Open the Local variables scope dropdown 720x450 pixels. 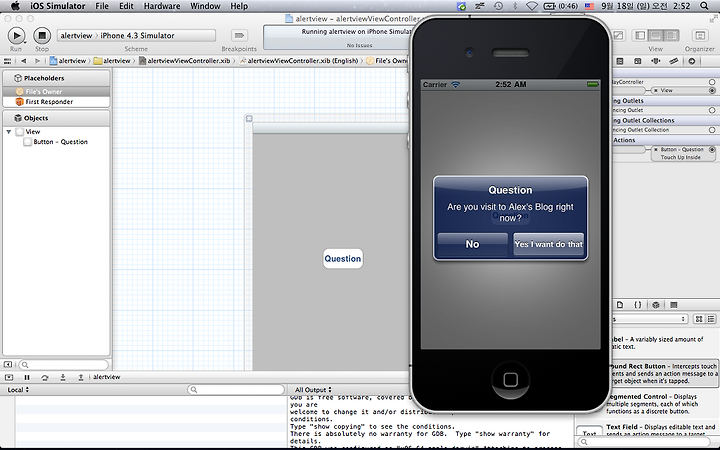(18, 389)
